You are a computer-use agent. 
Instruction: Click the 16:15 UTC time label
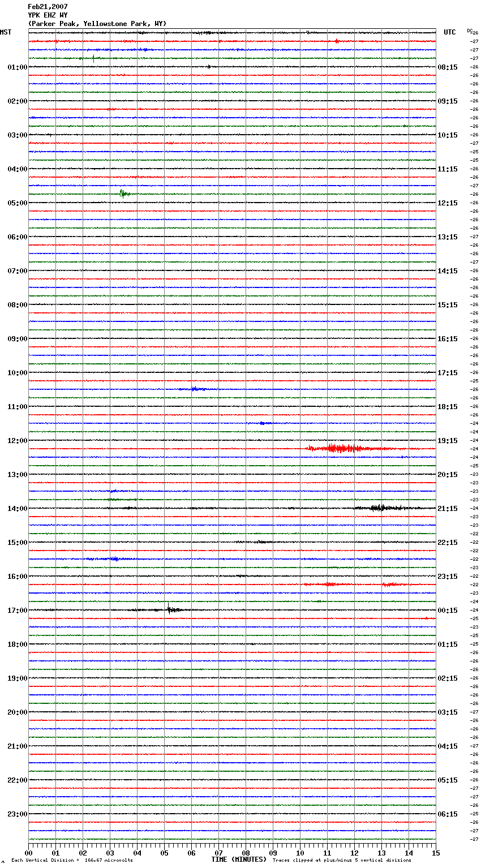[448, 339]
